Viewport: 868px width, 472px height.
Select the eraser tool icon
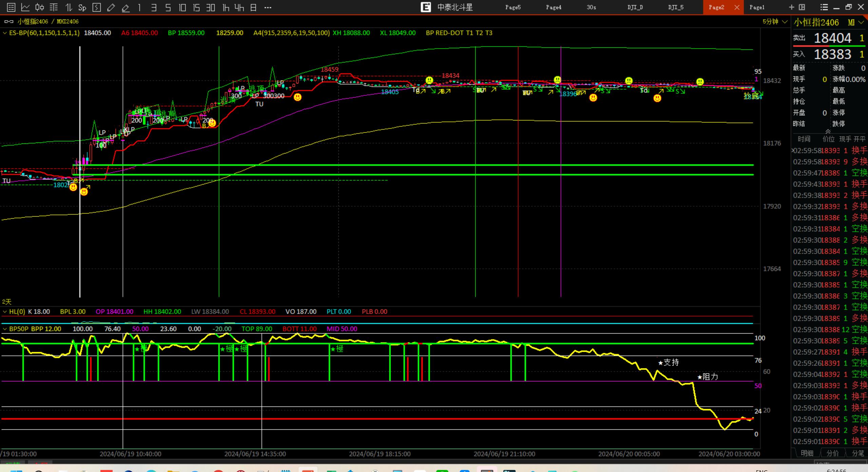[x=126, y=7]
